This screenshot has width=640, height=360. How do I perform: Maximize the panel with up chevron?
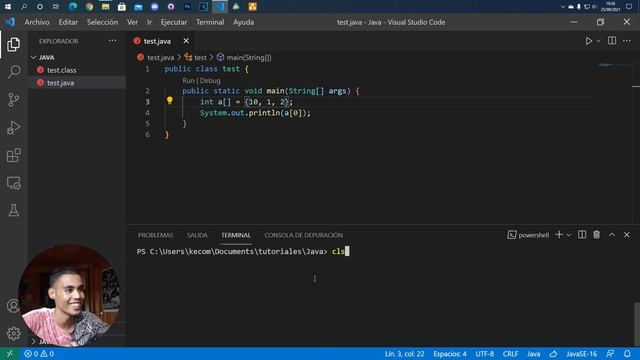pos(612,235)
